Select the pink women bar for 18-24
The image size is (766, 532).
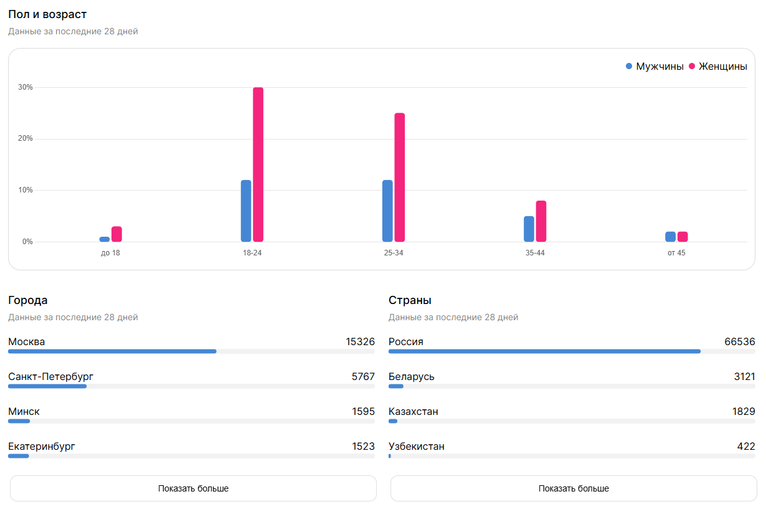tap(258, 164)
